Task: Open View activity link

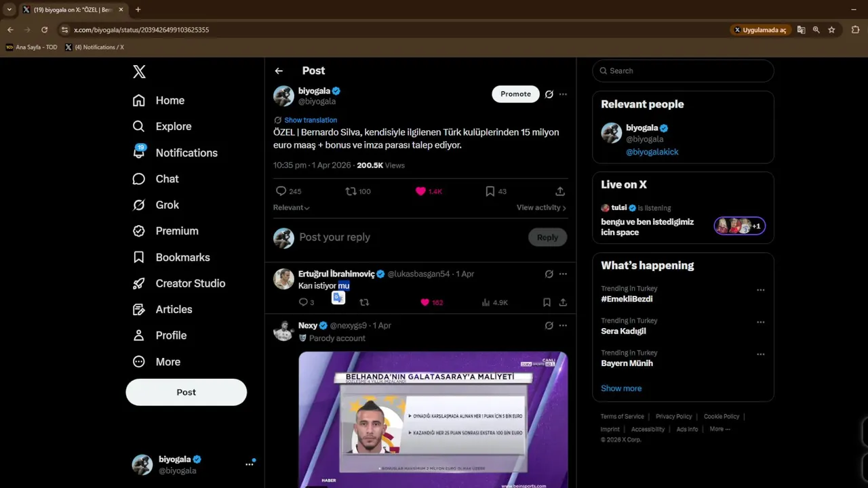Action: 541,207
